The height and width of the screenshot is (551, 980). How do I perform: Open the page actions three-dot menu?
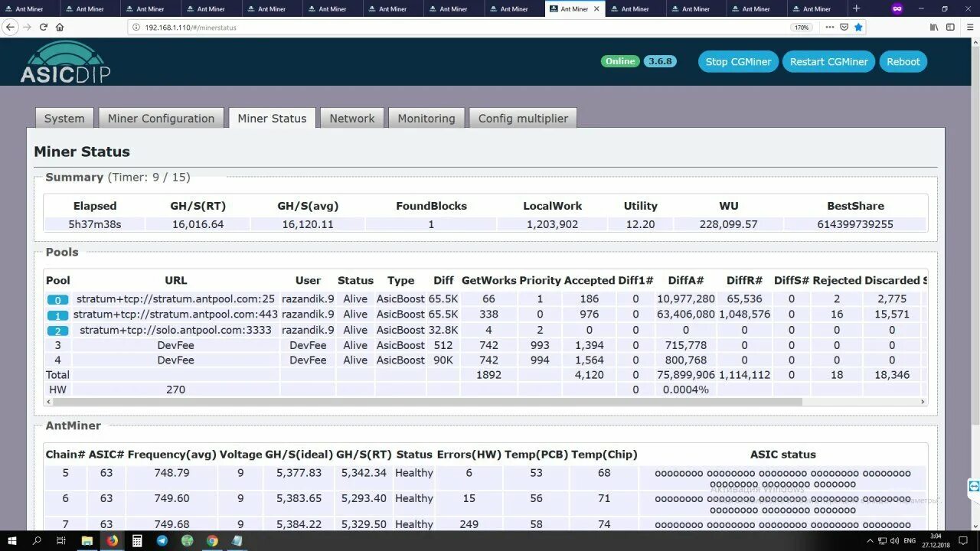pyautogui.click(x=829, y=27)
